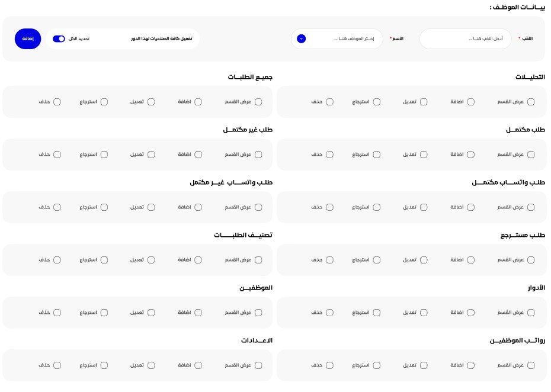Check استرجاع under طلب واتساب مكتمل
Viewport: 551px width, 392px height.
tap(377, 207)
